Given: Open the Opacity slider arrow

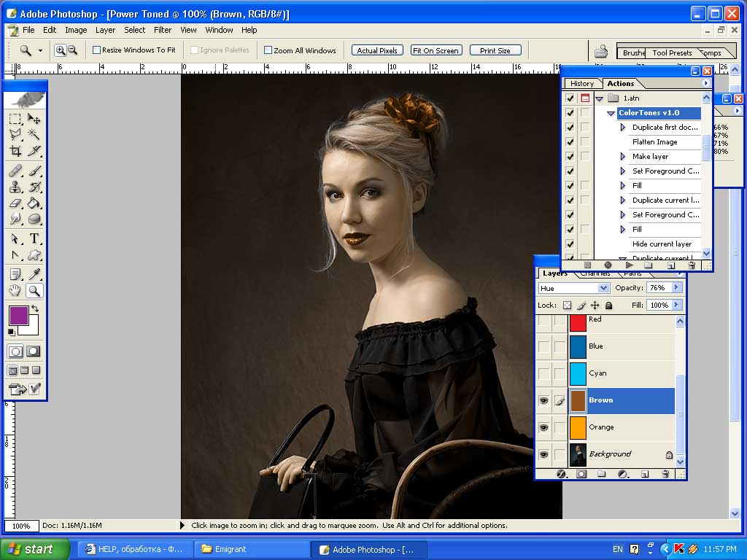Looking at the screenshot, I should point(676,287).
